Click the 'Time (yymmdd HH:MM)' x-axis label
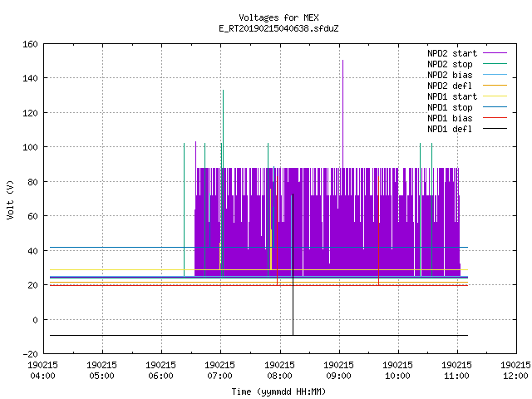Image resolution: width=532 pixels, height=399 pixels. coord(278,392)
